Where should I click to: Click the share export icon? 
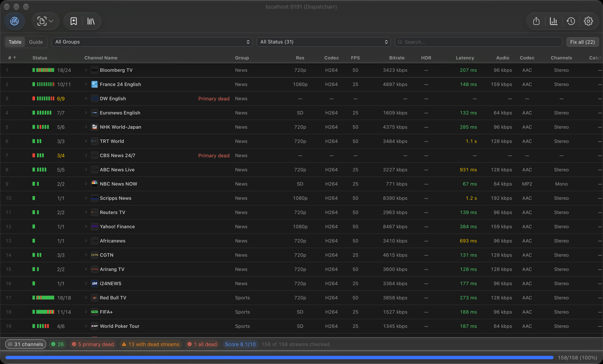536,21
